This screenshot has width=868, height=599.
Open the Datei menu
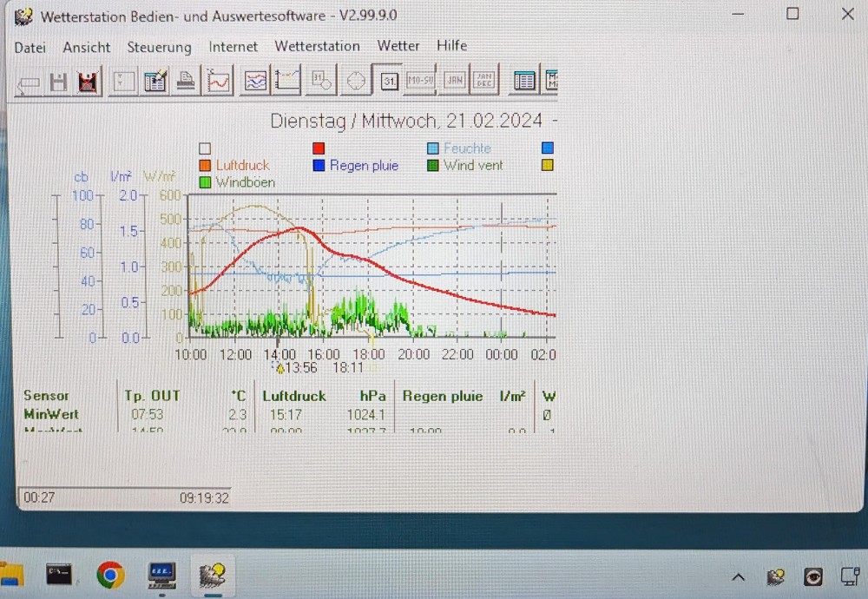point(30,47)
